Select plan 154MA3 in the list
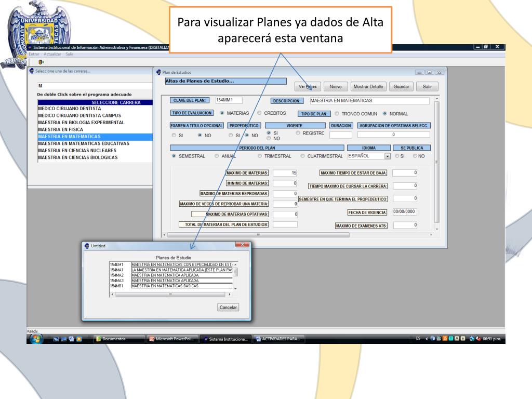The image size is (532, 399). click(x=171, y=281)
